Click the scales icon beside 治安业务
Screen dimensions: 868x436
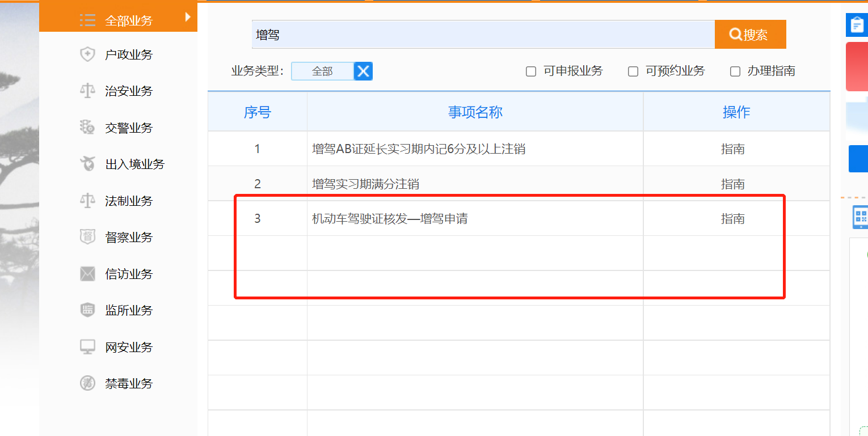click(87, 91)
